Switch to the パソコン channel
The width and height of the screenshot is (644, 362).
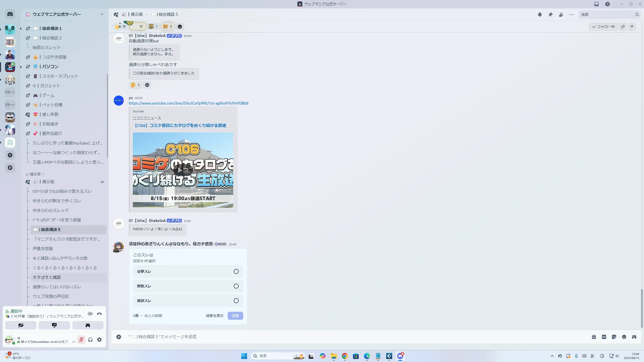tap(50, 67)
